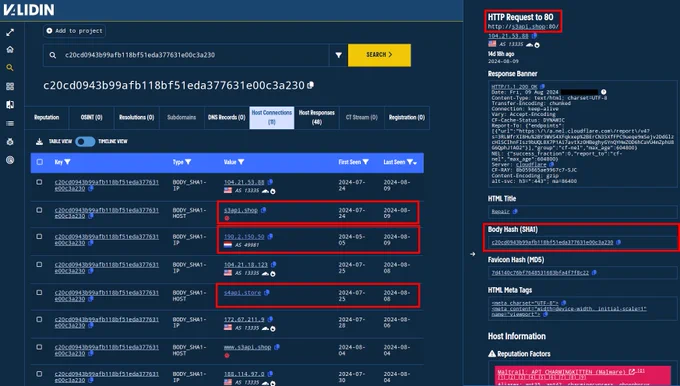
Task: Open the DNS Records (0) tab
Action: 226,118
